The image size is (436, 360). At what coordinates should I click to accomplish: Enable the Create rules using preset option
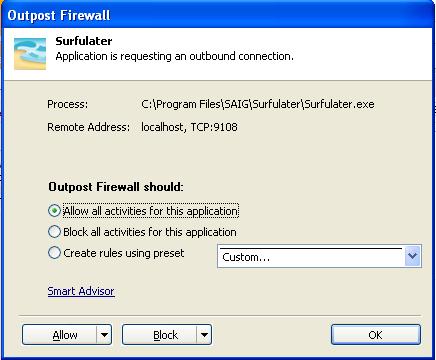(x=54, y=253)
